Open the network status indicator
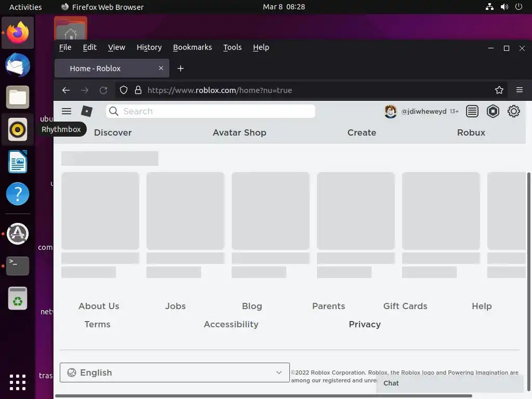 pyautogui.click(x=489, y=7)
